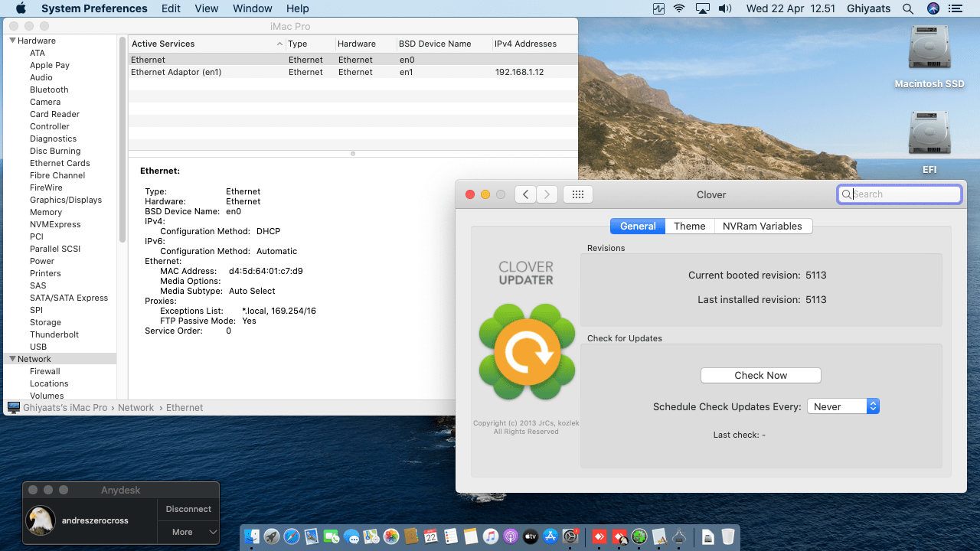Viewport: 980px width, 551px height.
Task: Open Finder from the Dock
Action: point(252,537)
